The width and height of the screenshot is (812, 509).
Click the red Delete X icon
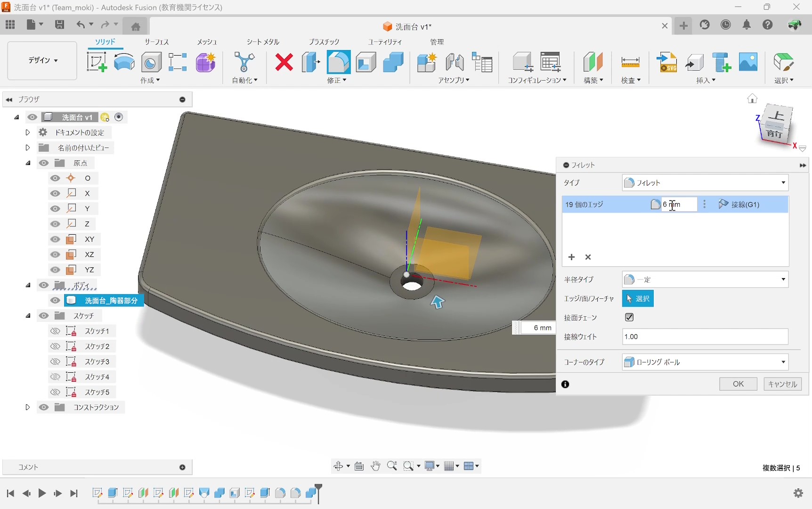click(x=284, y=62)
